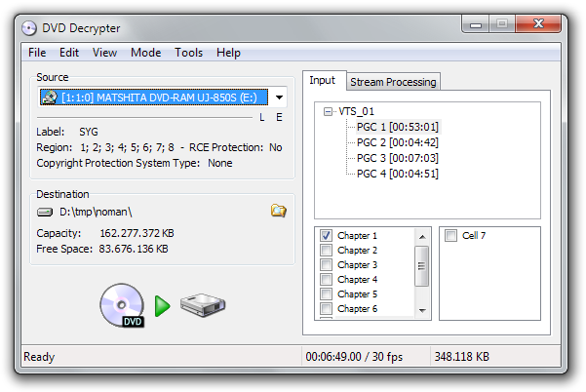This screenshot has width=586, height=392.
Task: Check the Cell 7 checkbox
Action: (450, 235)
